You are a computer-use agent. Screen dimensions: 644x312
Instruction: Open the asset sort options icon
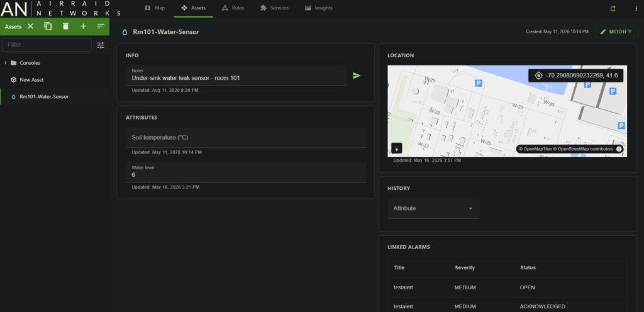(101, 26)
